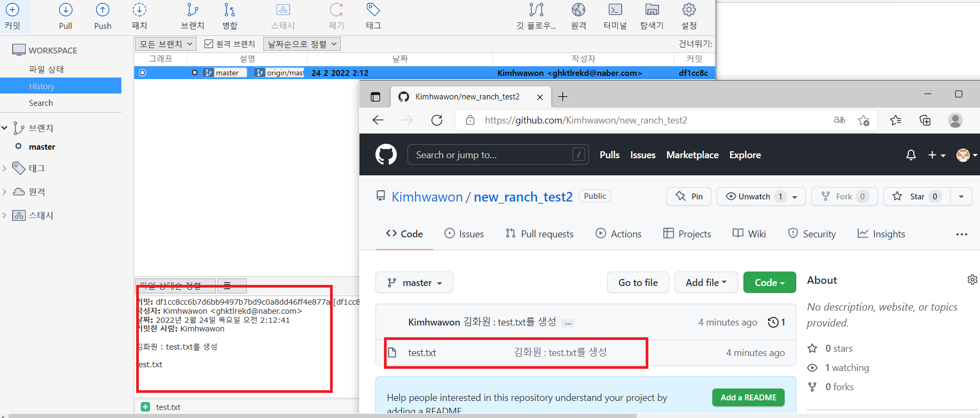The width and height of the screenshot is (980, 418).
Task: Click the browser back arrow
Action: coord(378,120)
